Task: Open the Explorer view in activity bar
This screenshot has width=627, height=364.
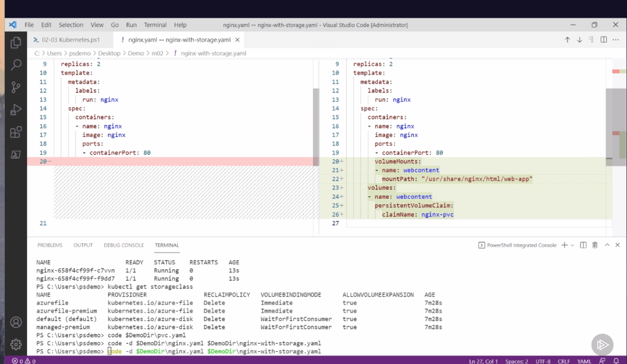Action: point(16,42)
